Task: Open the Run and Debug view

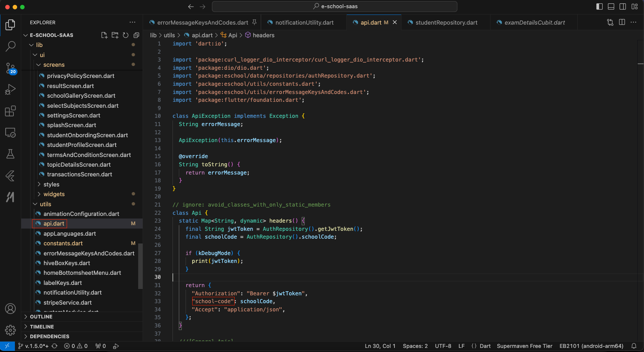Action: tap(10, 89)
